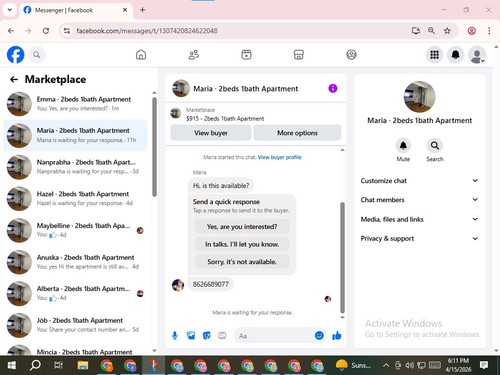Open Emma's 2beds 1bath Apartment chat

(x=75, y=104)
